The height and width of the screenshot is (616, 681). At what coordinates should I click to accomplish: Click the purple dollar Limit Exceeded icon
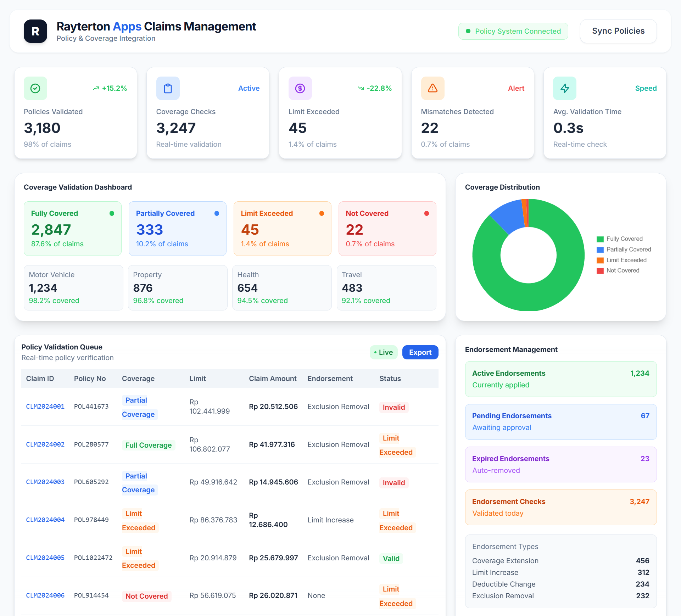(x=300, y=88)
